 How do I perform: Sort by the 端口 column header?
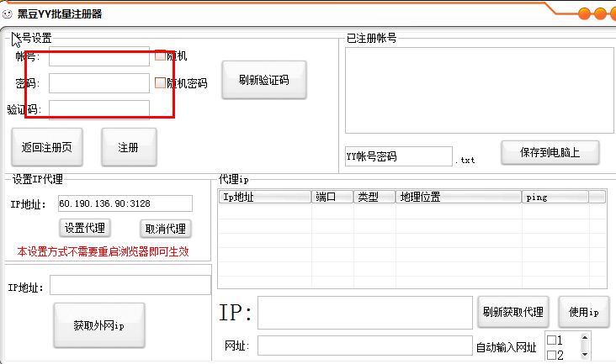[332, 197]
